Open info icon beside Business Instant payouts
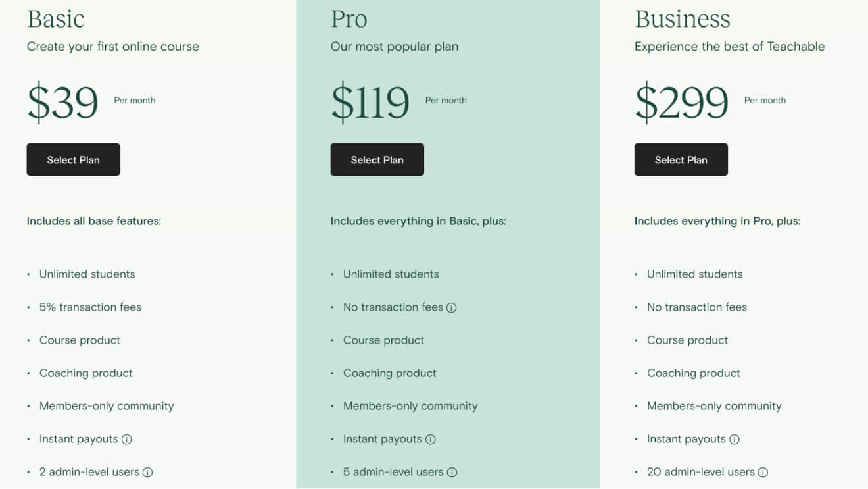The width and height of the screenshot is (868, 489). [735, 439]
